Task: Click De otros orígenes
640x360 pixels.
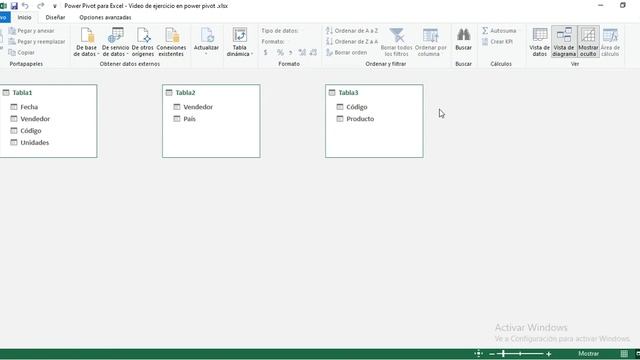Action: coord(143,42)
